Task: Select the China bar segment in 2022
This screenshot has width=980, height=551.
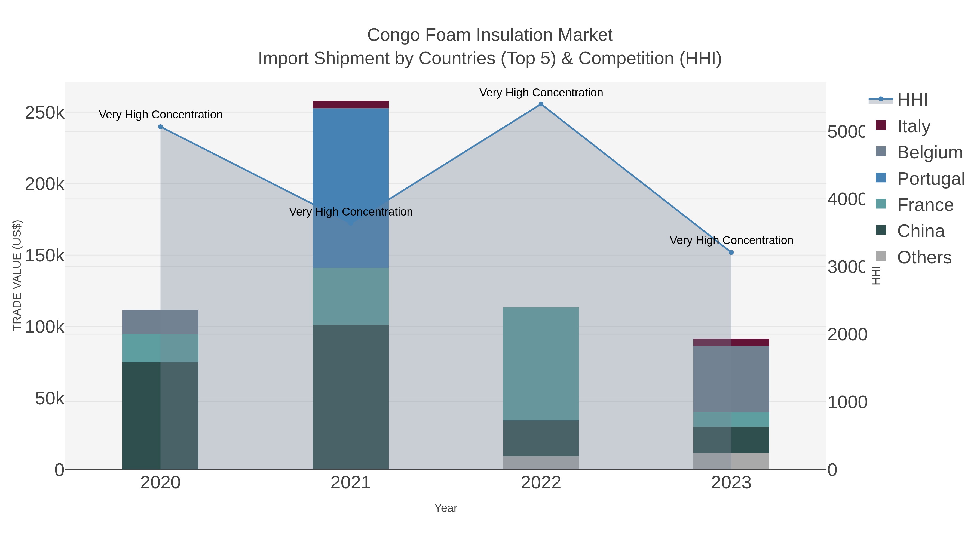Action: click(x=541, y=438)
